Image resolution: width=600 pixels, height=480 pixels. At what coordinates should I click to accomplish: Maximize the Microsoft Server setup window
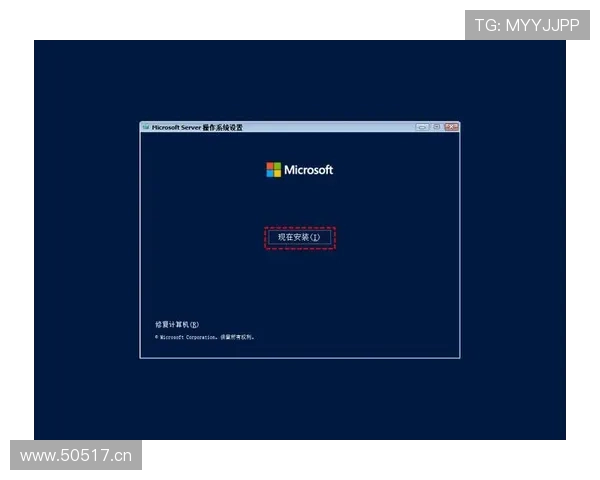[x=436, y=127]
